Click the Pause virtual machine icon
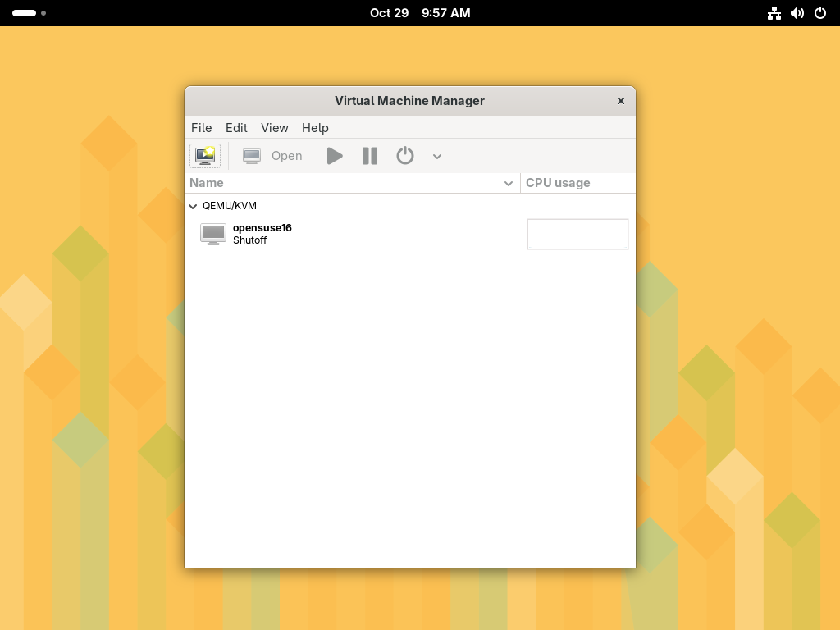The height and width of the screenshot is (630, 840). [x=369, y=156]
